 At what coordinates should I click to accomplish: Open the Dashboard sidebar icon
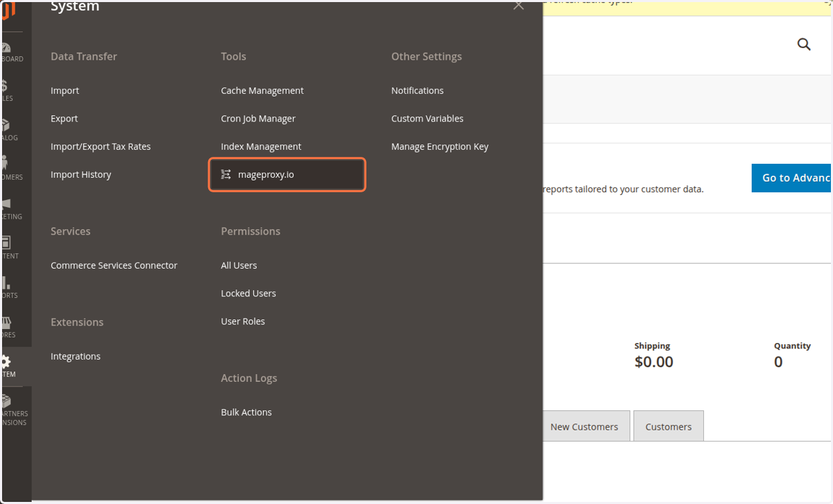[x=6, y=47]
